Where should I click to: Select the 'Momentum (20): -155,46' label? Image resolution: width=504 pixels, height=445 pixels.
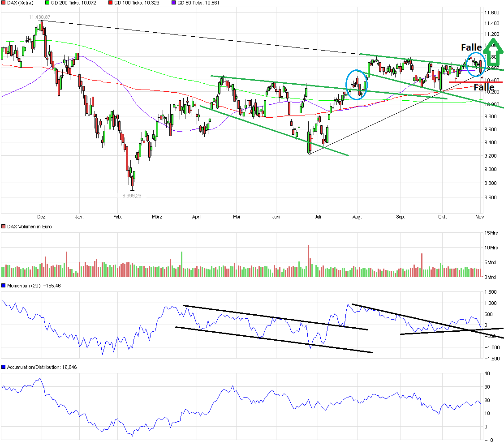point(34,286)
